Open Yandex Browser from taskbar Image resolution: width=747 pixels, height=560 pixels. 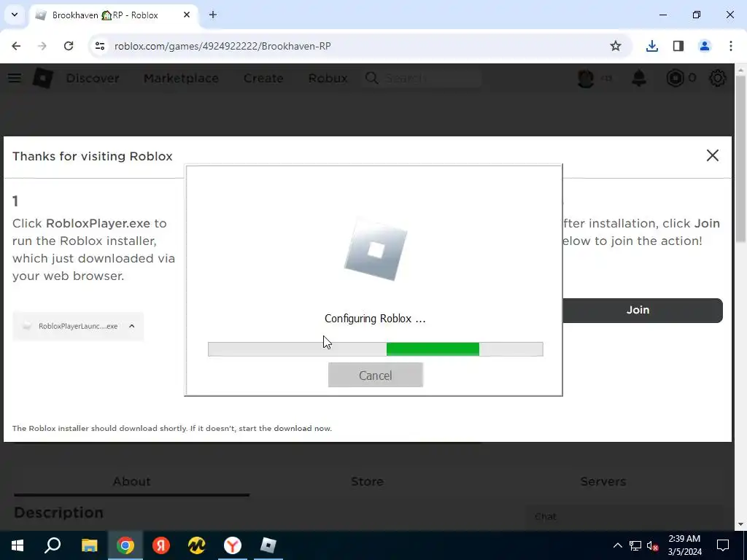coord(233,545)
